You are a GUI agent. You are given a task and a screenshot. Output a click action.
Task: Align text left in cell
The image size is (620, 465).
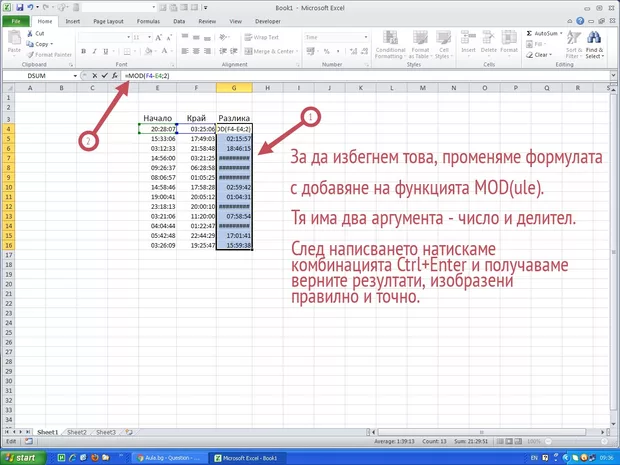[x=185, y=51]
